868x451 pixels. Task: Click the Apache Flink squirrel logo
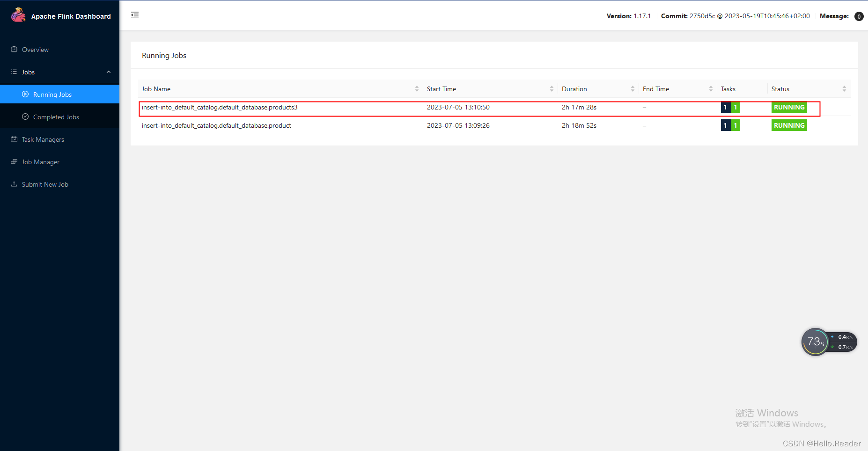coord(19,14)
